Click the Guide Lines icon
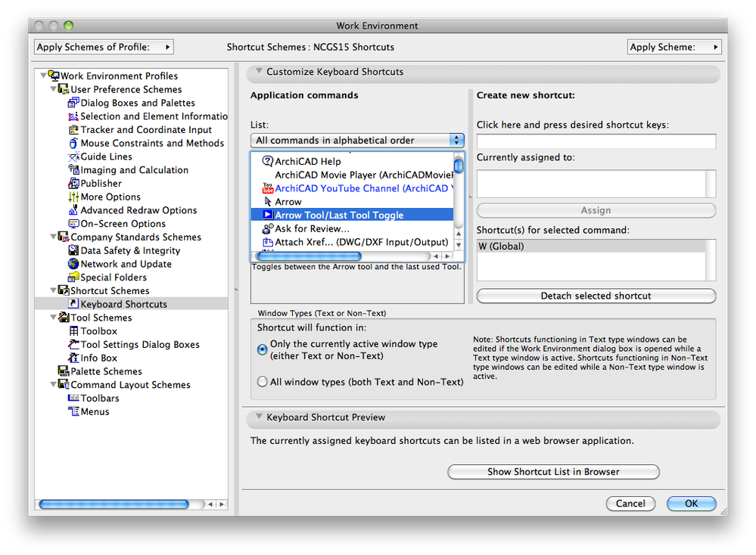 (x=73, y=156)
